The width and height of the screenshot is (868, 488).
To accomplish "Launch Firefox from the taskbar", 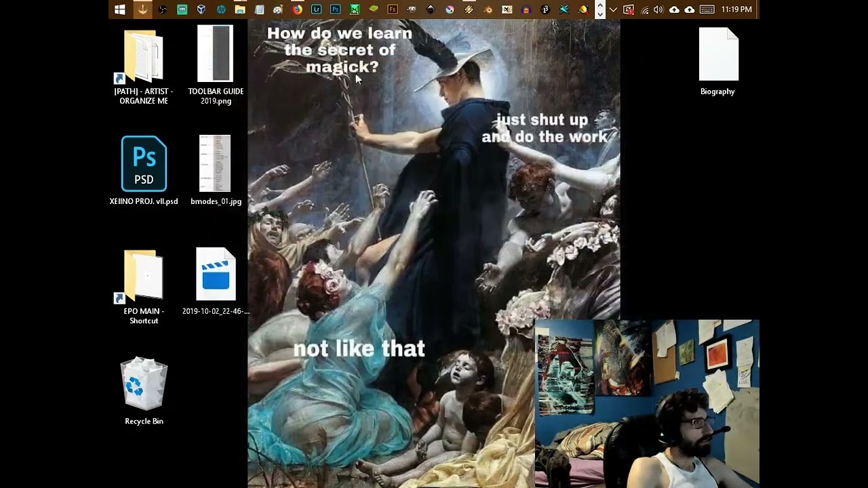I will (x=297, y=9).
